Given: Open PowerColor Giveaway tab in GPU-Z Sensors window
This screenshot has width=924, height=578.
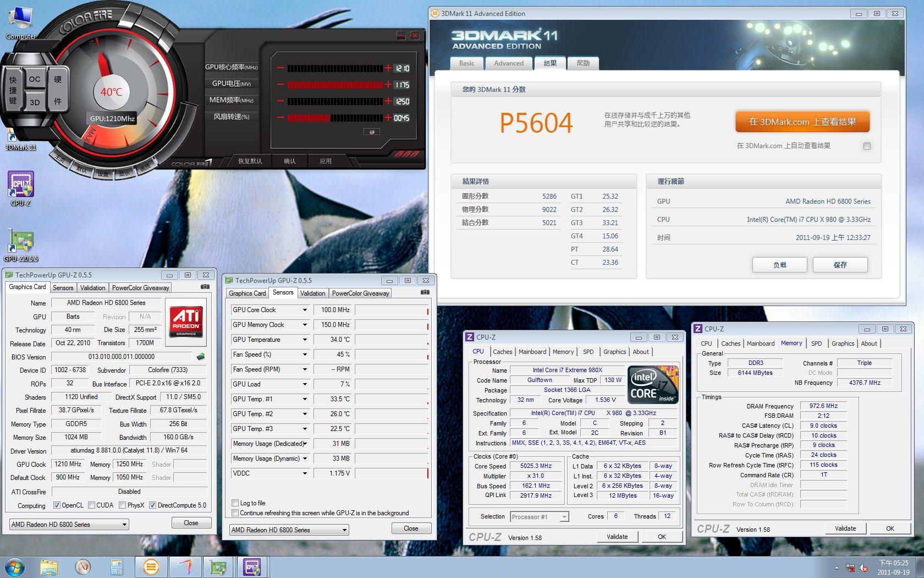Looking at the screenshot, I should (360, 293).
